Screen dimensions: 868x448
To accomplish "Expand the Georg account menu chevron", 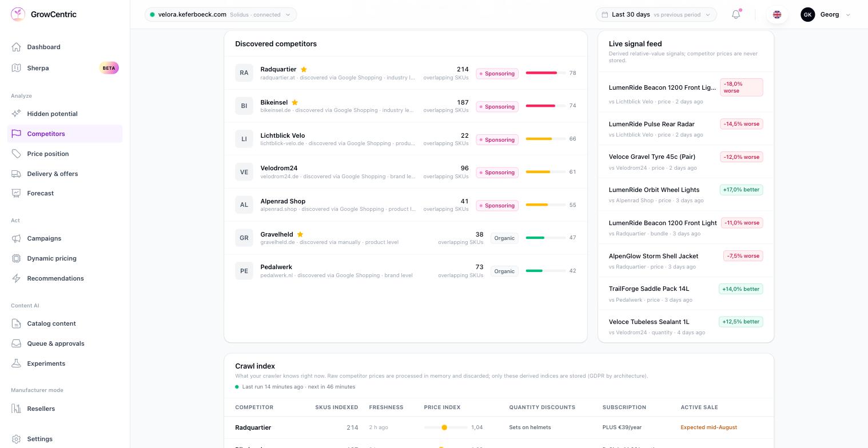I will (848, 15).
